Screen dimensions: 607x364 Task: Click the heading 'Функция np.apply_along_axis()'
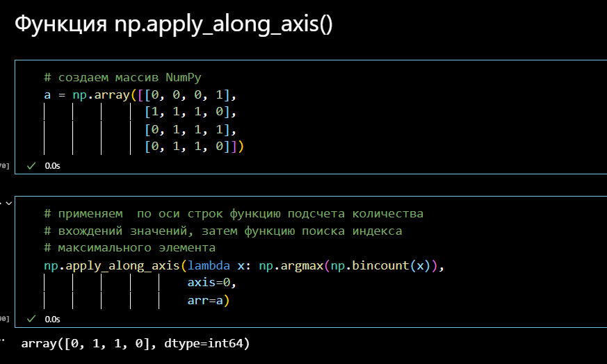coord(174,25)
